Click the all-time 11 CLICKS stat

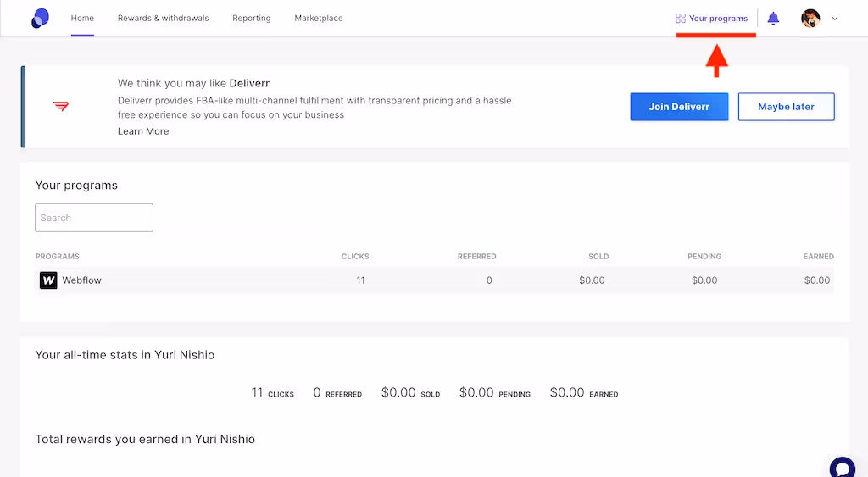273,393
